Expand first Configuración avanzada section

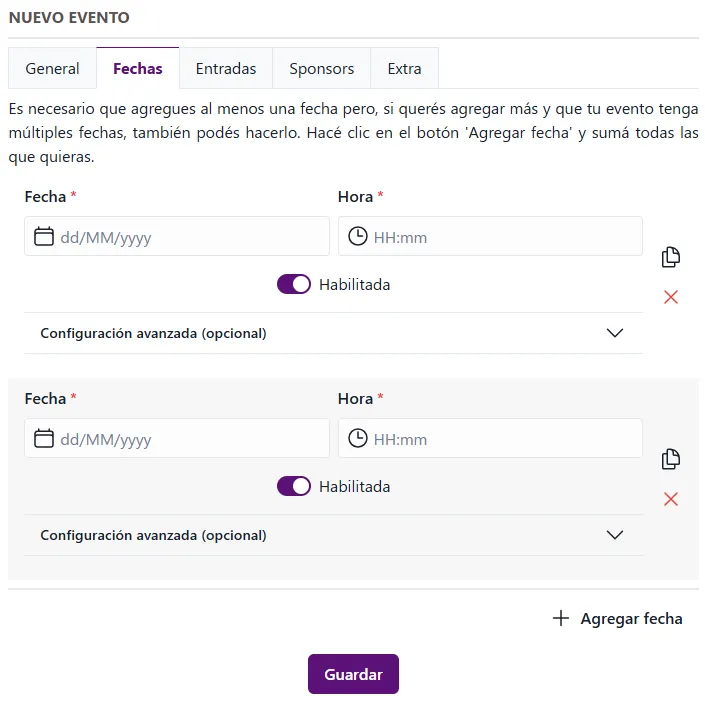pos(333,333)
